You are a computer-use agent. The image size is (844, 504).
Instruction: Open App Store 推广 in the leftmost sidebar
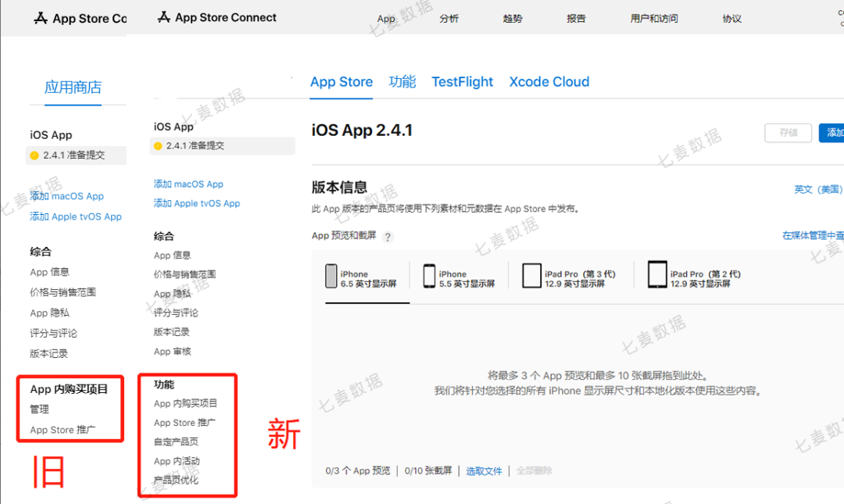point(63,430)
